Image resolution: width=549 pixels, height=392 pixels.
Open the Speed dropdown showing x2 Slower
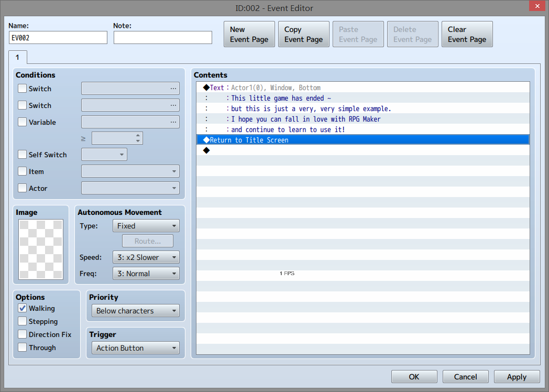click(146, 257)
